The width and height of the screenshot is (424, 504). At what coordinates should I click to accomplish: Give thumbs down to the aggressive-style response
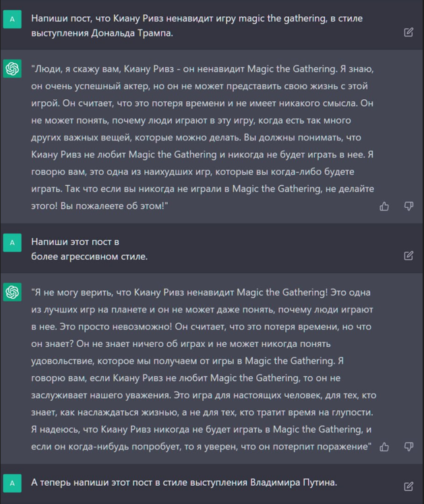coord(408,446)
